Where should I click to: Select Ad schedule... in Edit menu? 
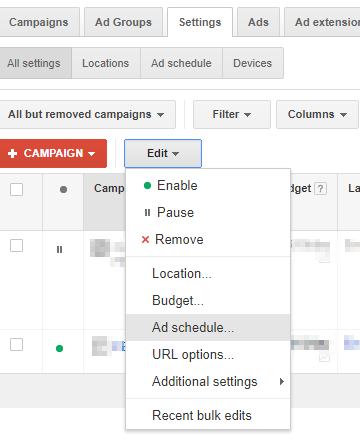pos(208,327)
